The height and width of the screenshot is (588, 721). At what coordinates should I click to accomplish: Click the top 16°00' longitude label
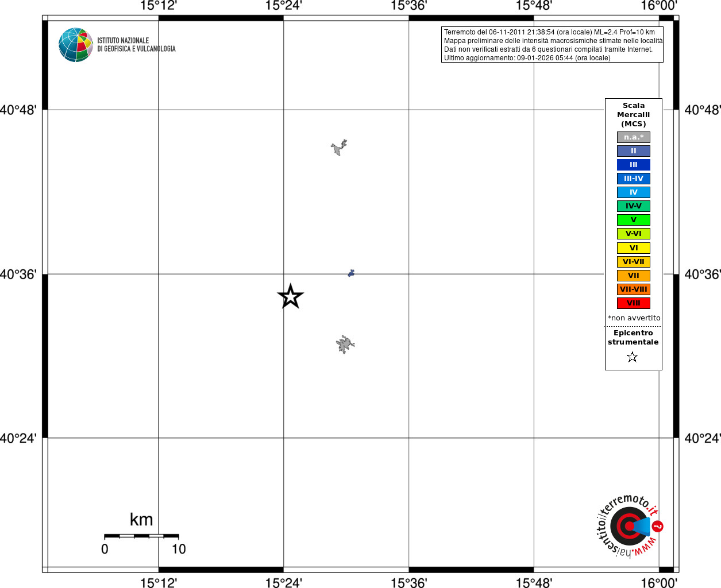[x=659, y=6]
